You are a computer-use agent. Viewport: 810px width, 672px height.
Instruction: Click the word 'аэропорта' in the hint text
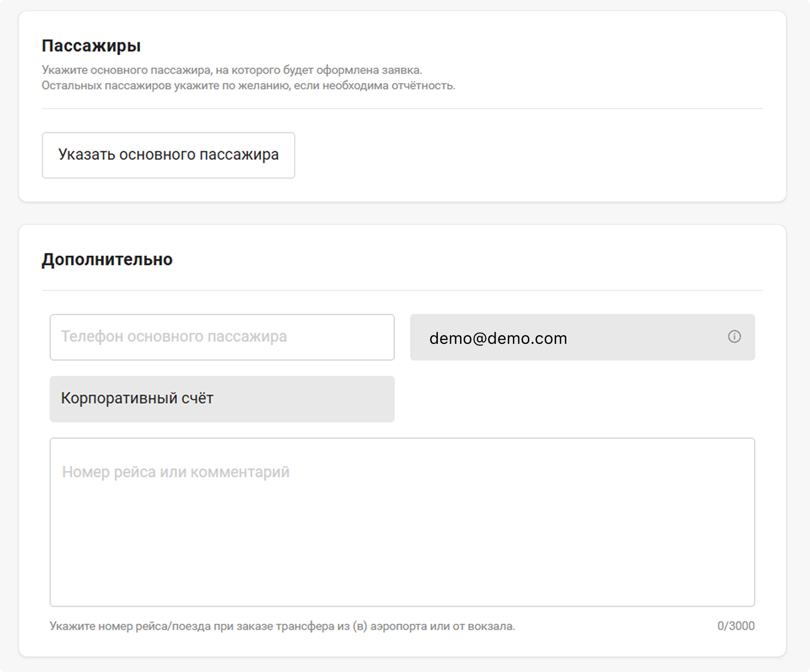point(398,626)
